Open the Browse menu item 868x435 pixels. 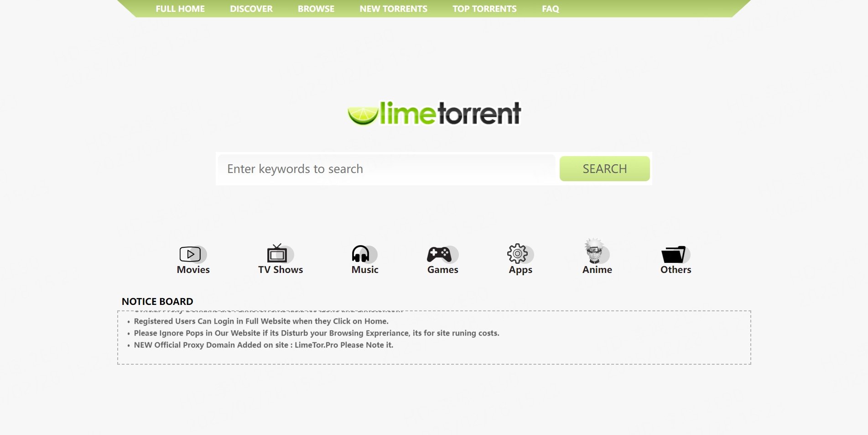pyautogui.click(x=316, y=9)
